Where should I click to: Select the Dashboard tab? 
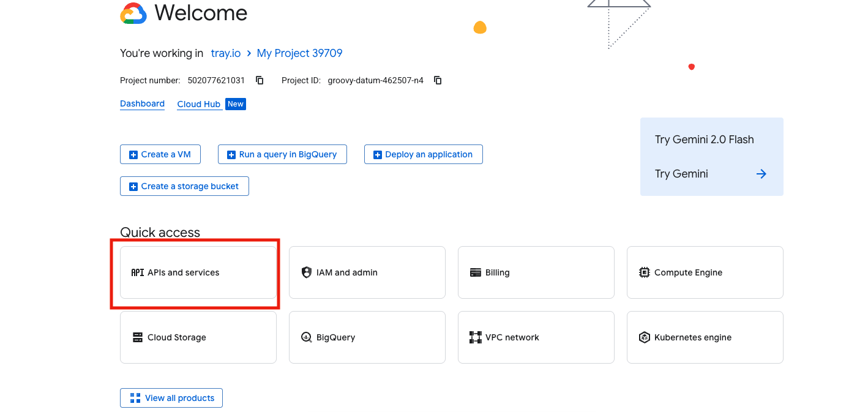142,103
